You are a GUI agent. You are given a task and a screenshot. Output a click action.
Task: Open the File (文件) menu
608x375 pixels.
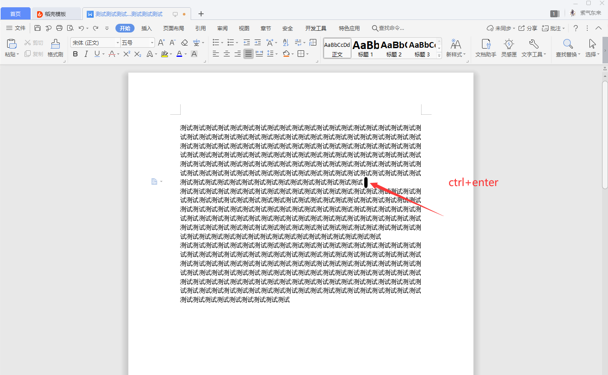pyautogui.click(x=16, y=28)
